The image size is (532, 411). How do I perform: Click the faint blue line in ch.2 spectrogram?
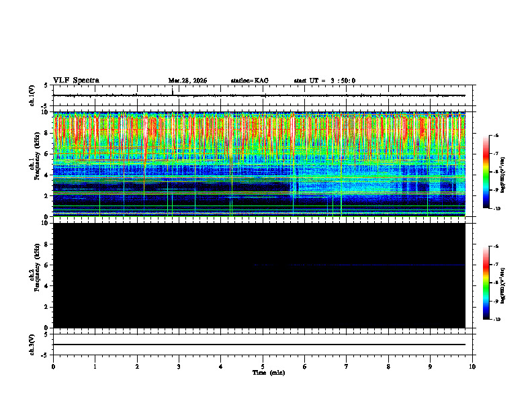click(359, 265)
